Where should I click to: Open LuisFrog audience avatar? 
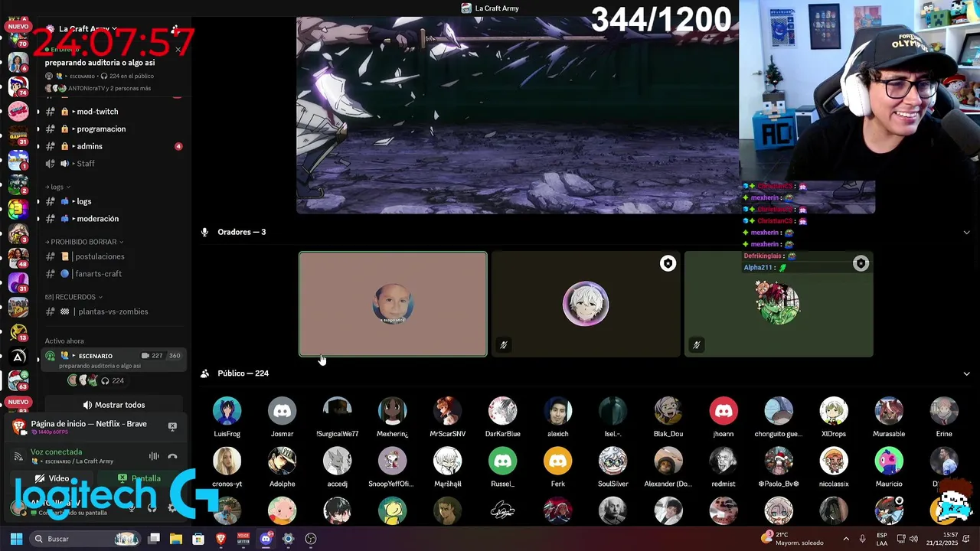tap(227, 411)
